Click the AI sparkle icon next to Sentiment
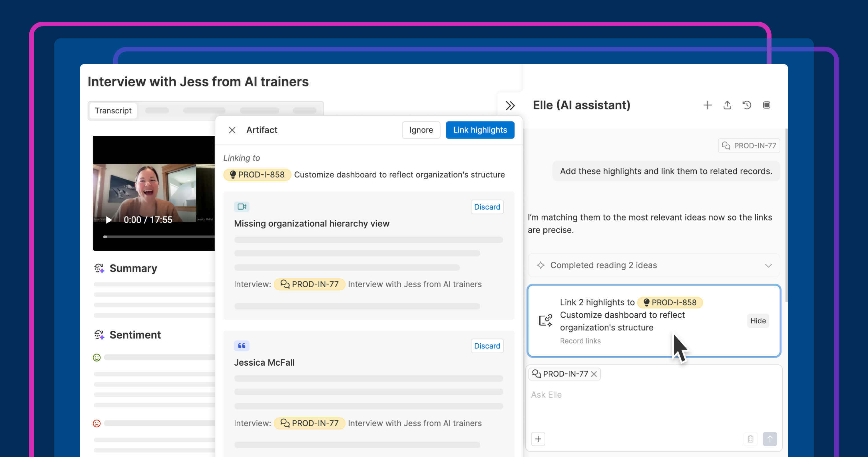Viewport: 868px width, 457px height. point(99,335)
